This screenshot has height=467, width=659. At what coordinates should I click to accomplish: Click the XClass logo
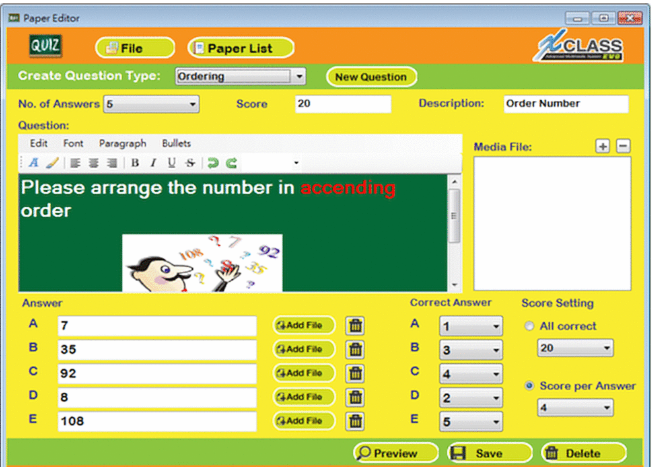point(579,46)
